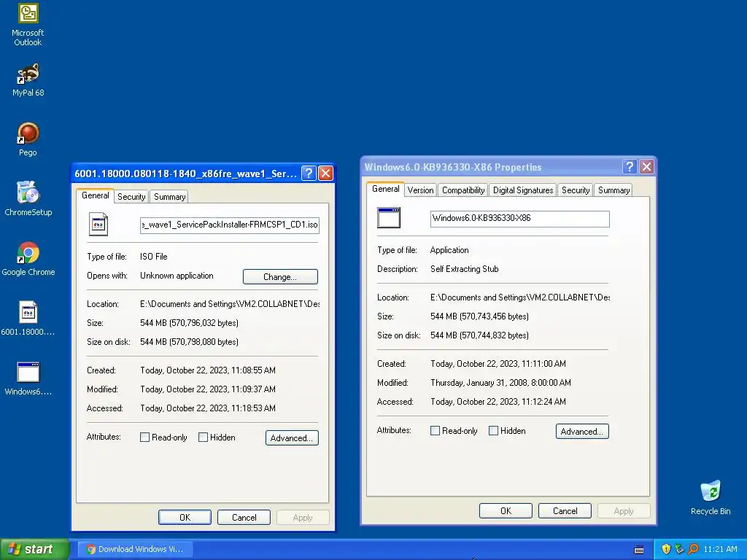Click the network connection tray icon
This screenshot has height=560, width=747.
point(679,549)
